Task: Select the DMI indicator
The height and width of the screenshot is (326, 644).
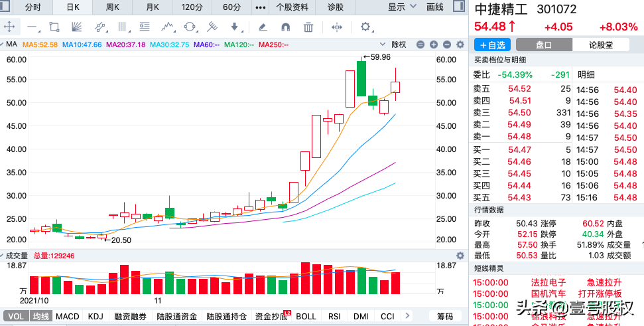Action: coord(361,316)
